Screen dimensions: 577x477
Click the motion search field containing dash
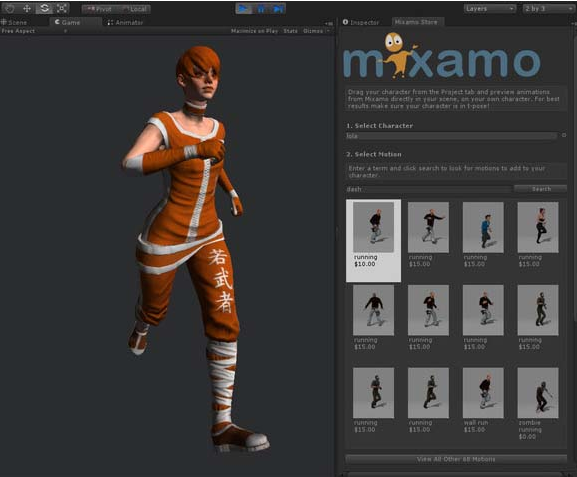(x=428, y=189)
